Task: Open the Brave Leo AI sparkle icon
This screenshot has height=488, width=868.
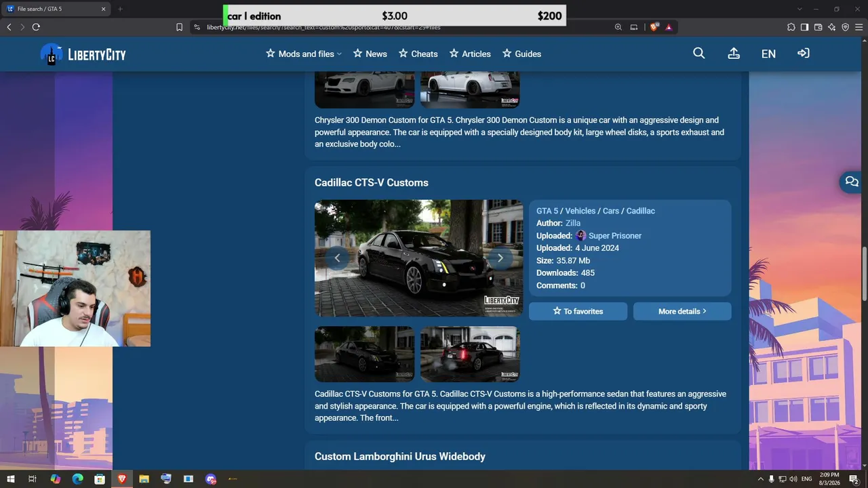Action: (831, 27)
